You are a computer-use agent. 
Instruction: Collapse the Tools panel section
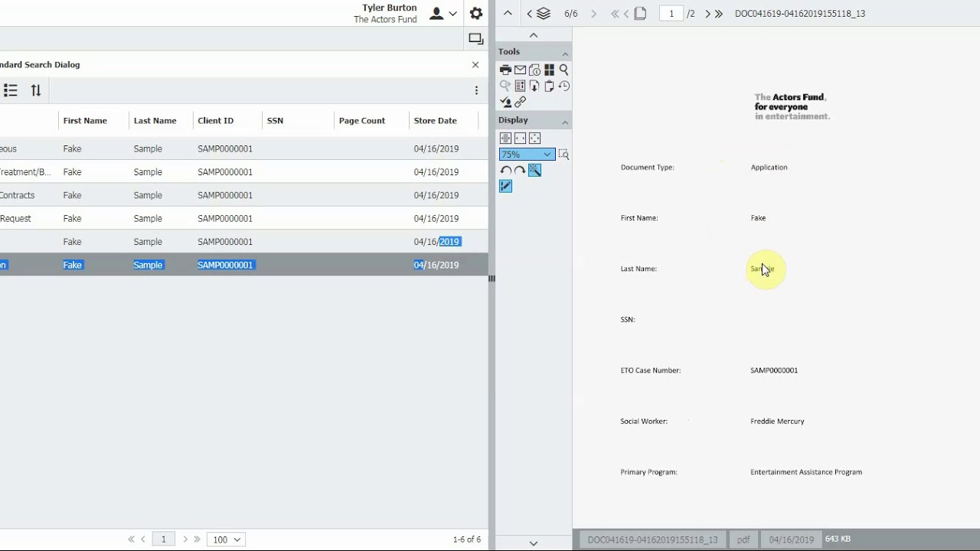[x=565, y=53]
